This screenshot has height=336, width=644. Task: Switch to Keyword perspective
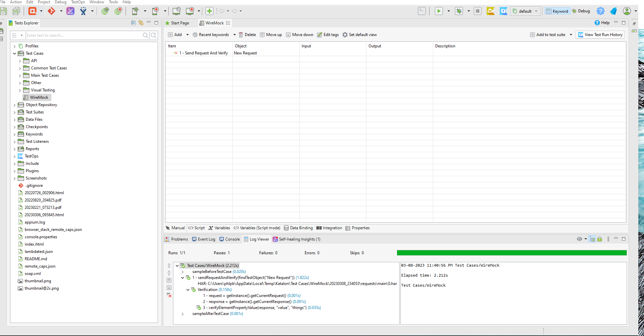557,11
